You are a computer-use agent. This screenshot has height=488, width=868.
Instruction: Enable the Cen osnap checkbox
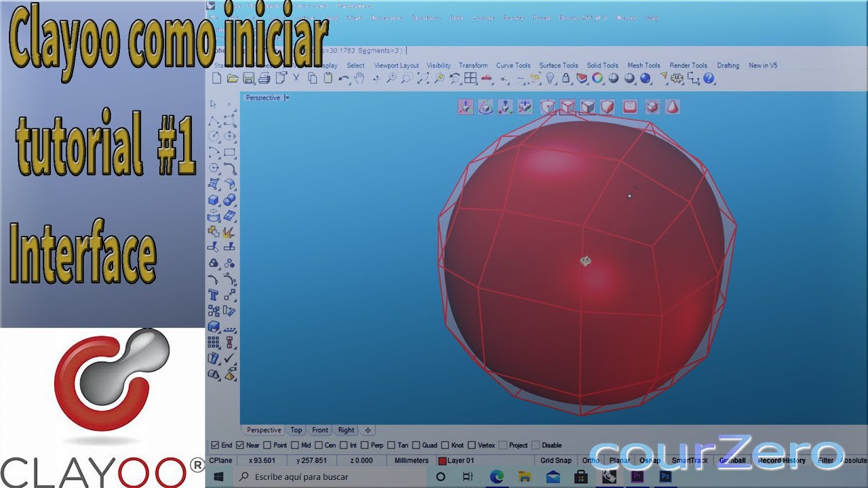click(319, 445)
